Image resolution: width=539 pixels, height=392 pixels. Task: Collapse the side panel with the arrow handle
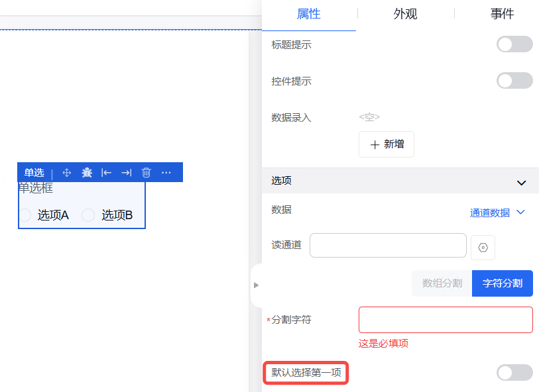[x=256, y=285]
